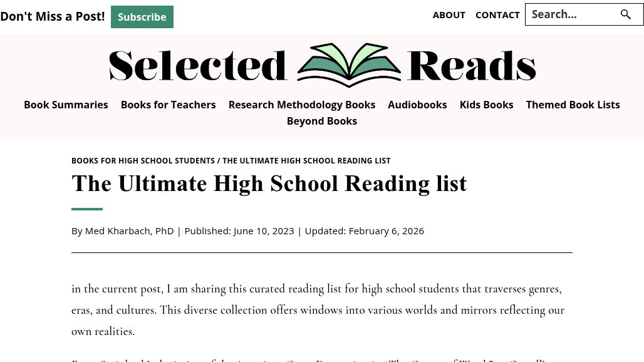Select the Beyond Books menu item
This screenshot has height=362, width=644.
click(321, 121)
